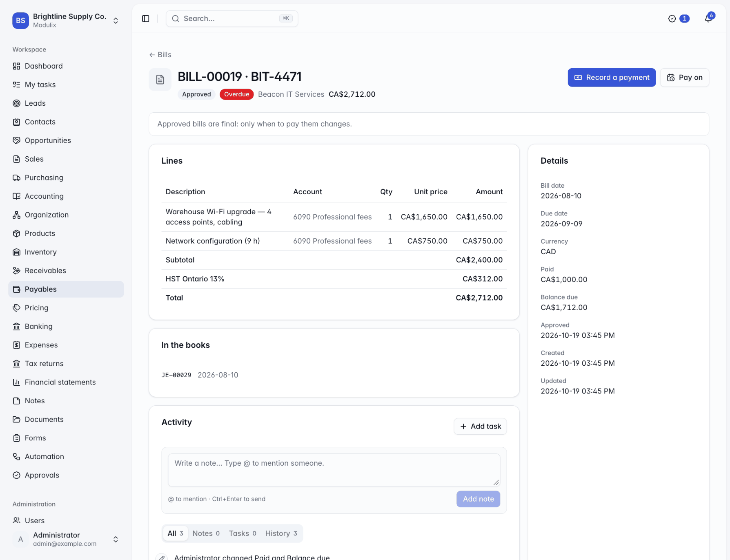
Task: Open Dashboard from the sidebar
Action: pos(66,66)
